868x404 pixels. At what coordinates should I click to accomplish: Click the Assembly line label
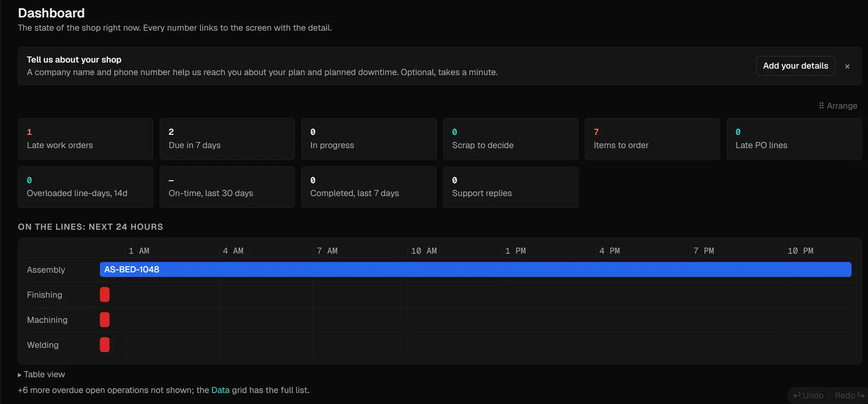point(46,270)
